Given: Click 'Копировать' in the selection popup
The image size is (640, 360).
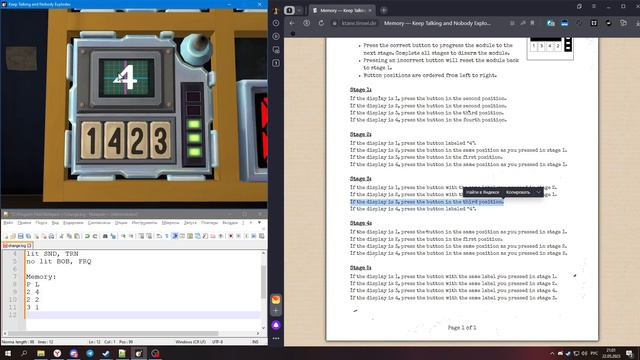Looking at the screenshot, I should point(518,192).
